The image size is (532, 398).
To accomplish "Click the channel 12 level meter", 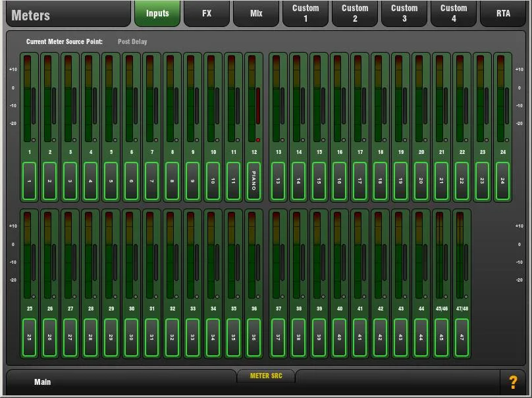I will pyautogui.click(x=252, y=98).
